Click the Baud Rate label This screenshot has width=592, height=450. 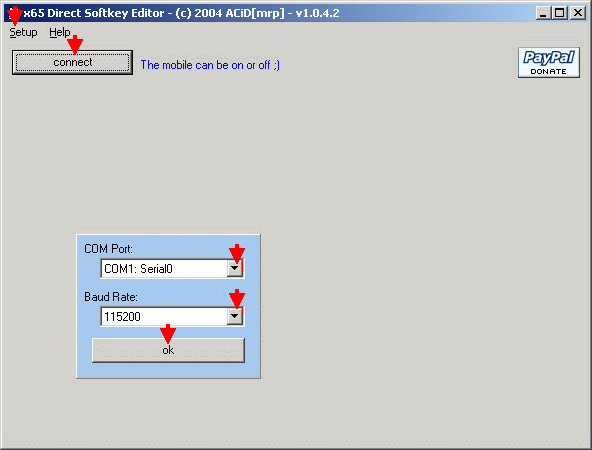click(111, 297)
